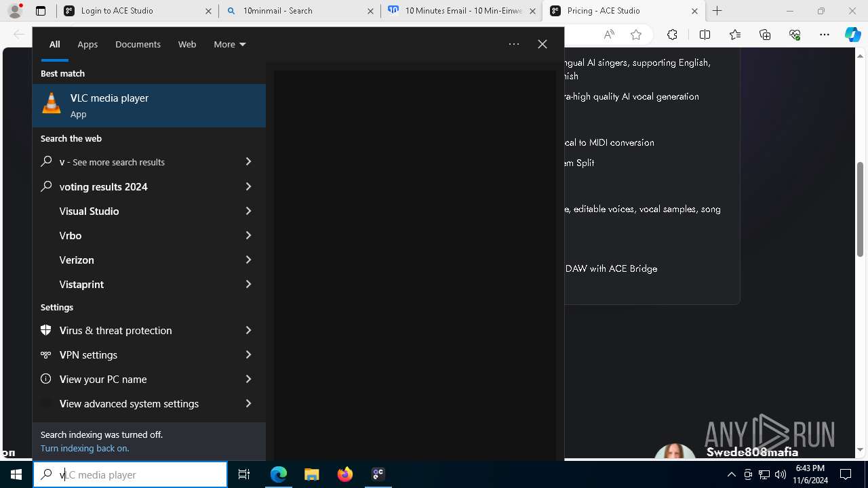The width and height of the screenshot is (868, 488).
Task: Click 'Turn indexing back on' link
Action: tap(85, 448)
